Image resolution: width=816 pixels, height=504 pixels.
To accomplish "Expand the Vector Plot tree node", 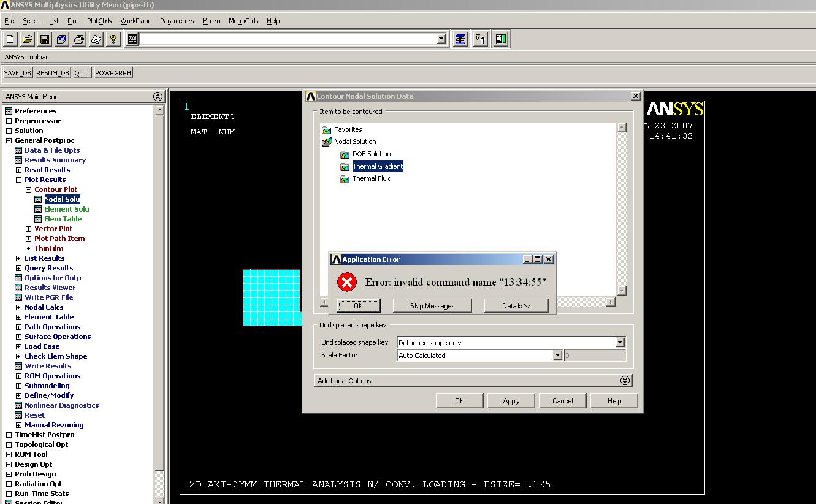I will (x=28, y=229).
